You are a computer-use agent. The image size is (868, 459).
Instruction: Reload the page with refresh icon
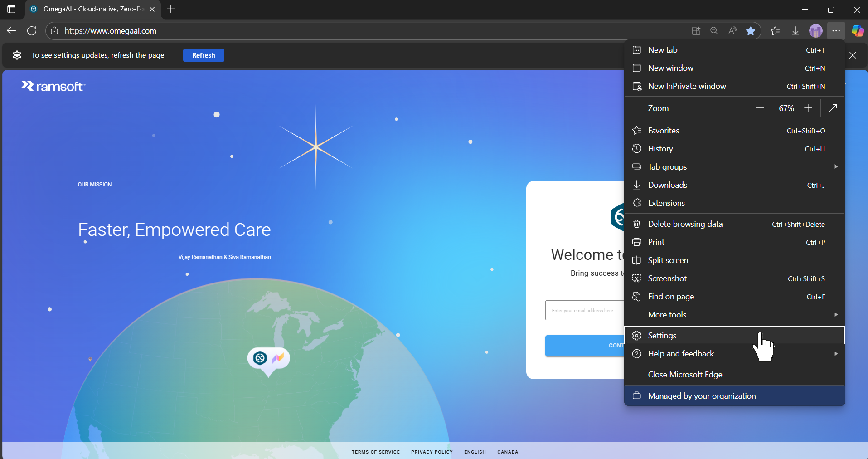pyautogui.click(x=32, y=31)
